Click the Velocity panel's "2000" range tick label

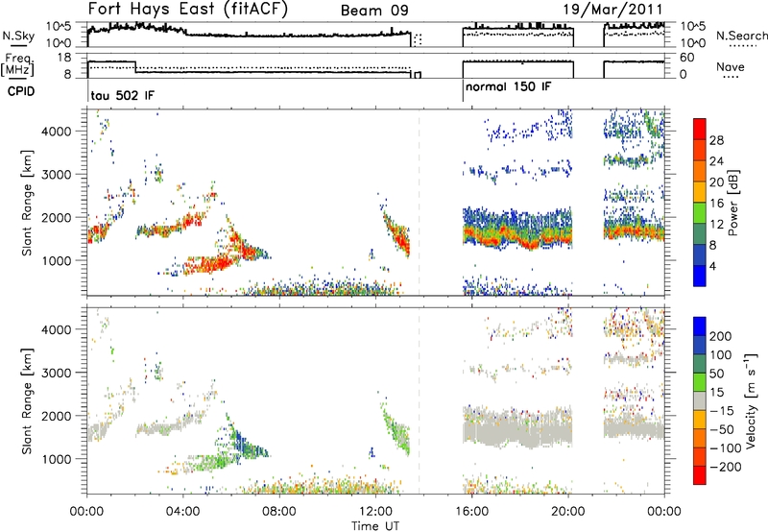point(56,416)
